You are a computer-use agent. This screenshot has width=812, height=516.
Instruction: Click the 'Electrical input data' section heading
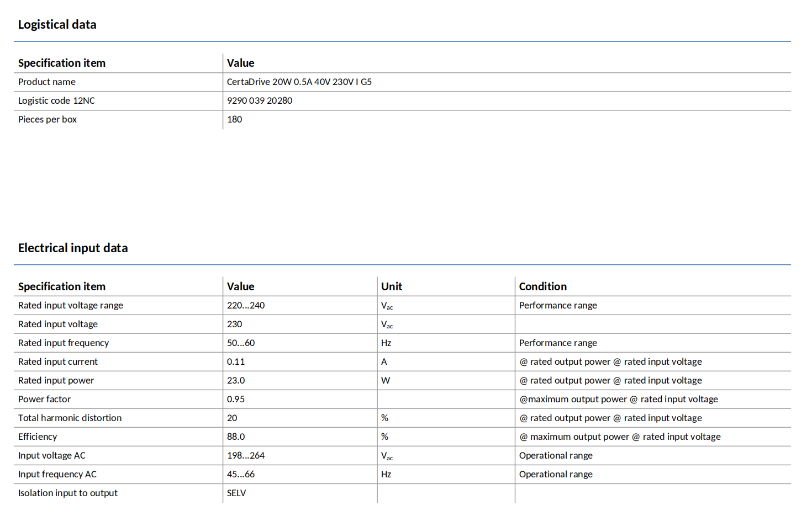point(73,248)
